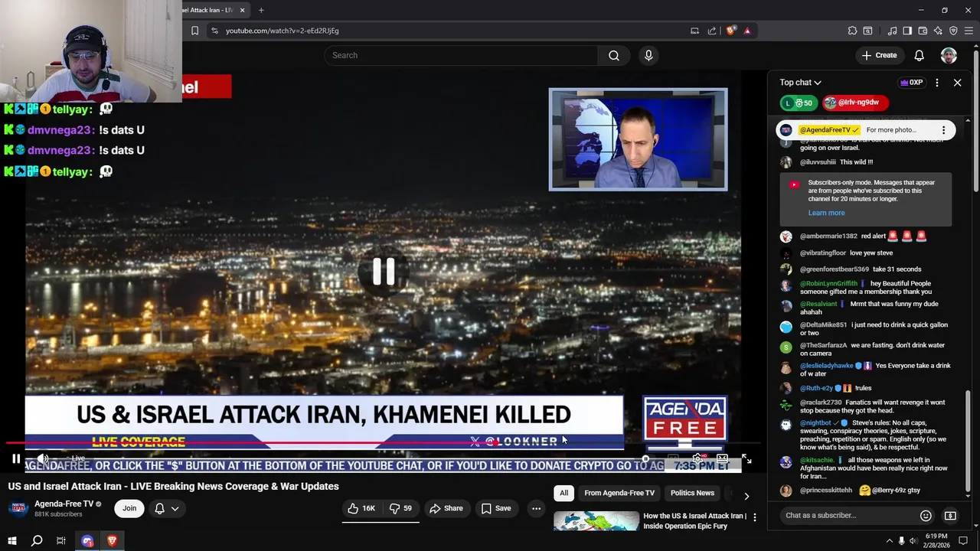Screen dimensions: 980x551
Task: Toggle the browser sidebar panel
Action: point(907,31)
